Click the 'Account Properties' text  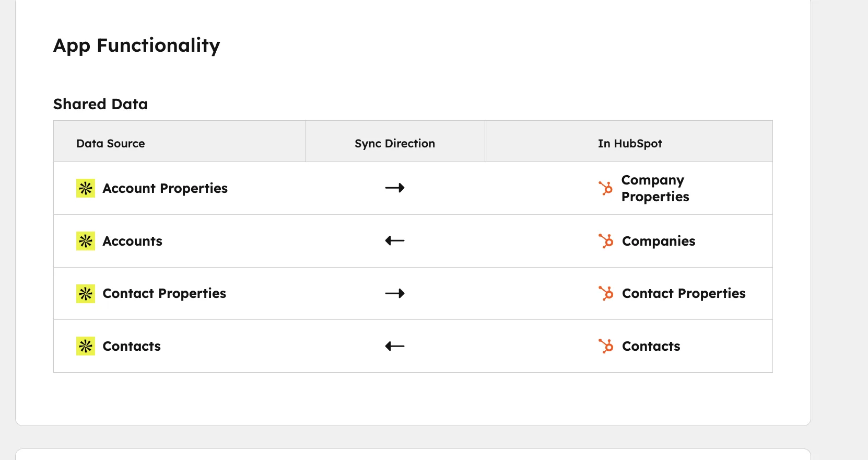[x=165, y=188]
